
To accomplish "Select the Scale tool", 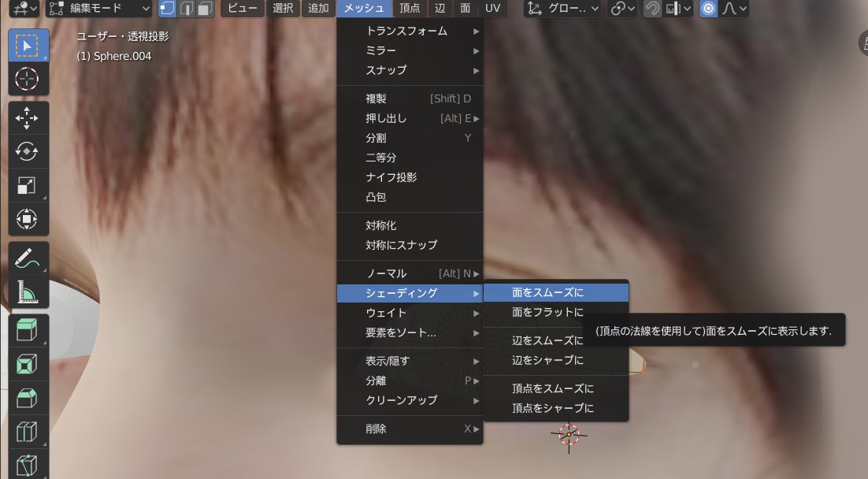I will pyautogui.click(x=28, y=185).
